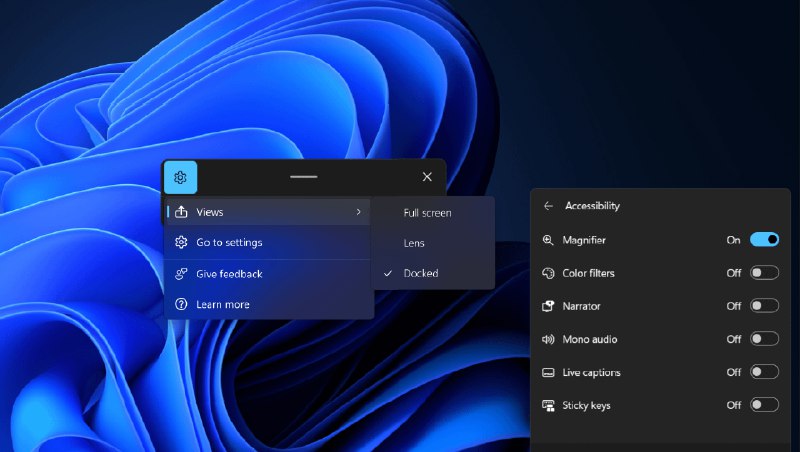Image resolution: width=800 pixels, height=452 pixels.
Task: Click the Color filters label
Action: coord(588,273)
